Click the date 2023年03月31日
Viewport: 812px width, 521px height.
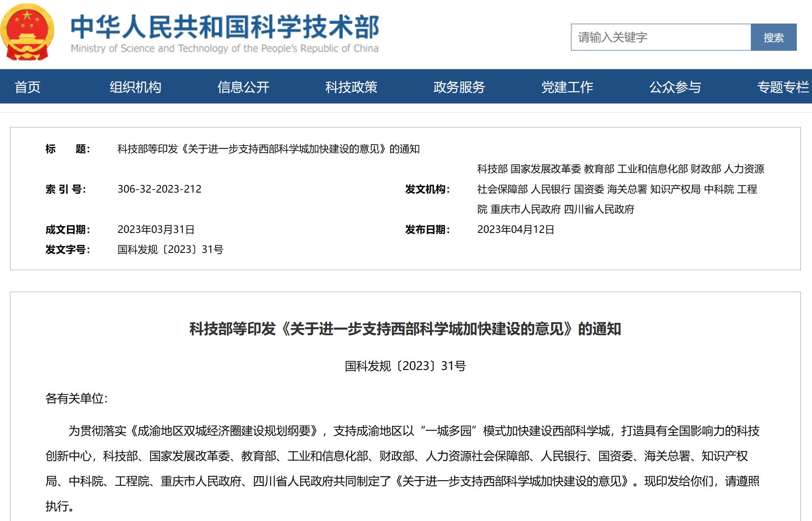tap(156, 229)
